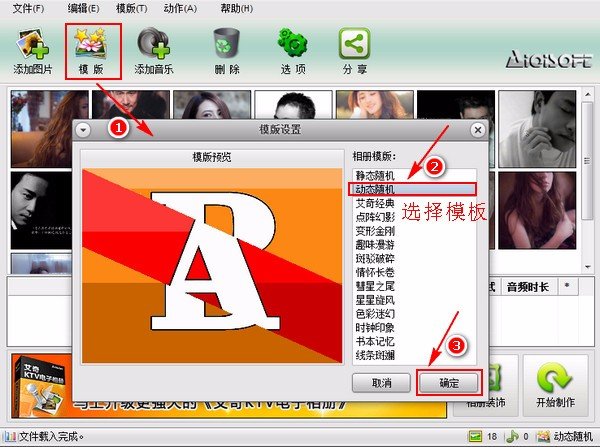
Task: Select the 变形金刚 template
Action: [x=414, y=231]
